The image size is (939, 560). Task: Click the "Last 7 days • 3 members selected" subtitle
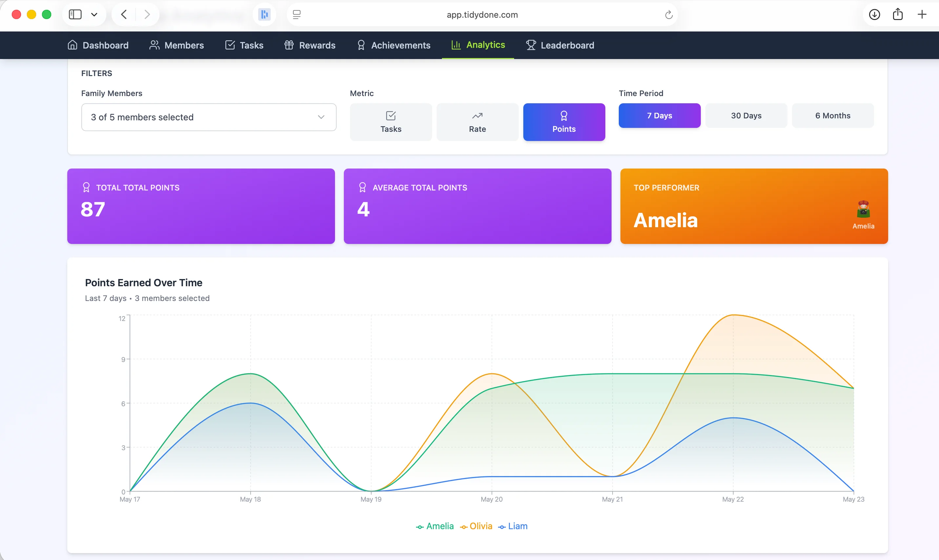pos(147,298)
